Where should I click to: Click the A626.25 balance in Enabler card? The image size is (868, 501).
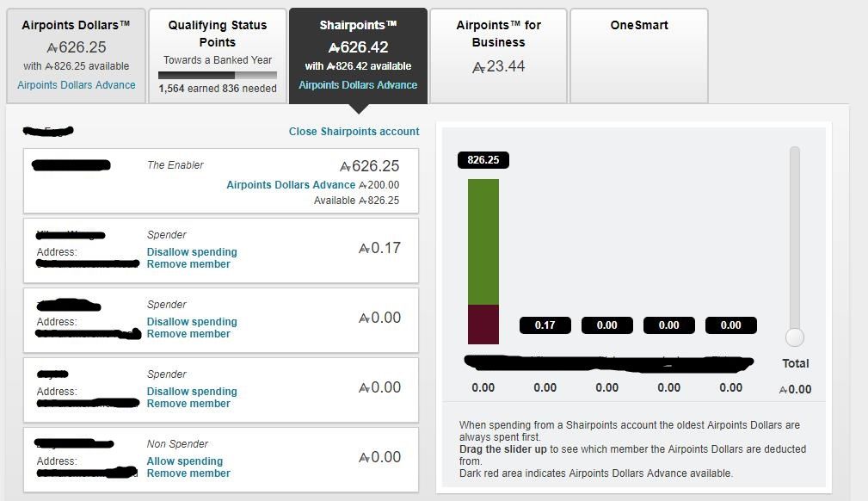[x=369, y=165]
